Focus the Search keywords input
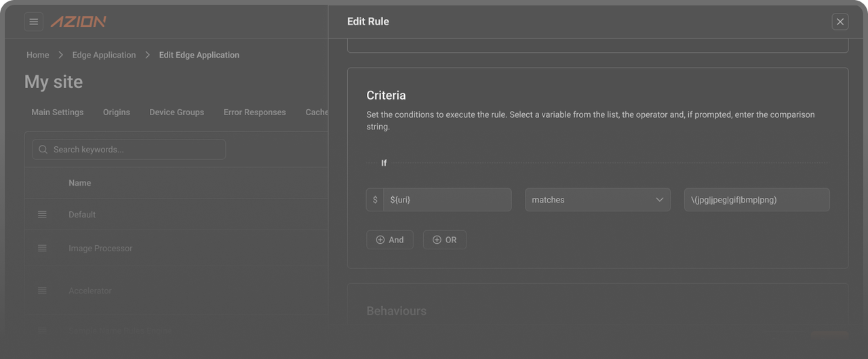868x359 pixels. [x=136, y=150]
